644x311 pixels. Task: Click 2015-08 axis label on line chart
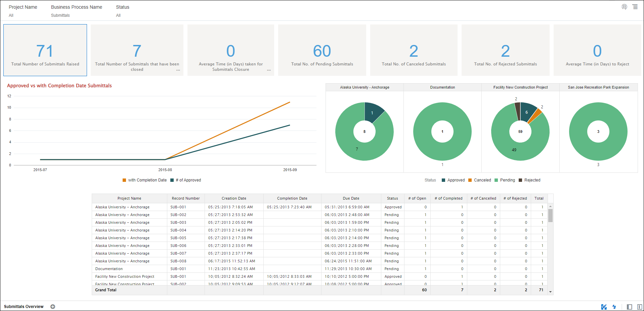165,170
